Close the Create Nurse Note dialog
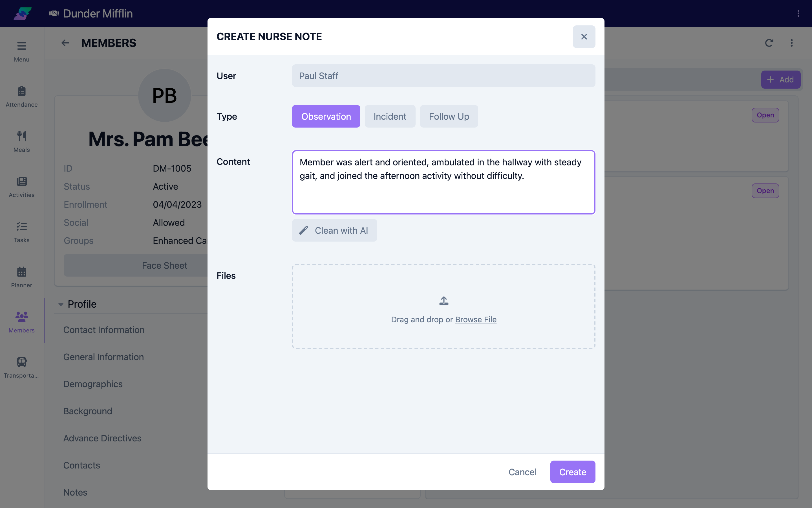Image resolution: width=812 pixels, height=508 pixels. click(x=584, y=37)
